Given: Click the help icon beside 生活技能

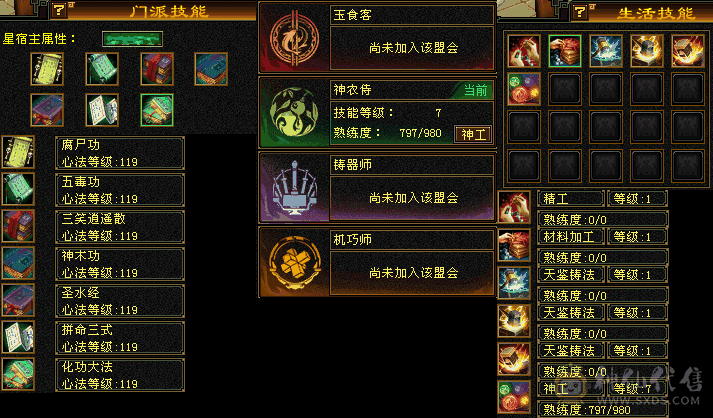Looking at the screenshot, I should pyautogui.click(x=580, y=11).
